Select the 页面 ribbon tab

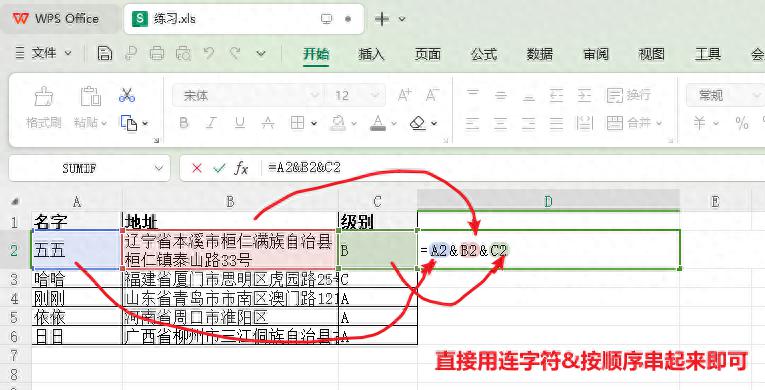pyautogui.click(x=427, y=54)
